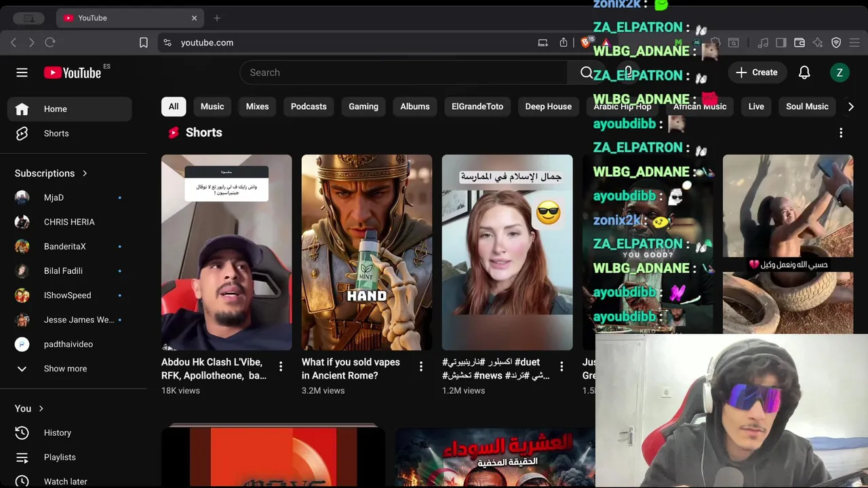Open options menu for #duet short

pos(561,367)
